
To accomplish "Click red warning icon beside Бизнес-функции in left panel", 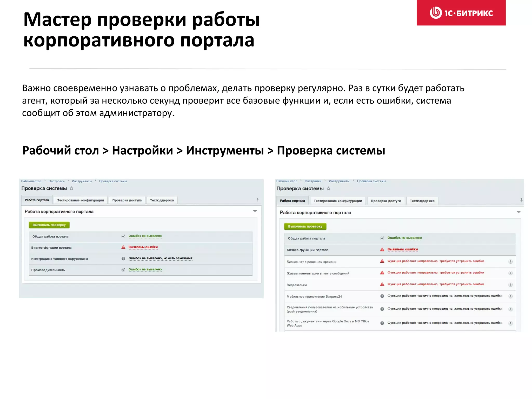I will 123,247.
